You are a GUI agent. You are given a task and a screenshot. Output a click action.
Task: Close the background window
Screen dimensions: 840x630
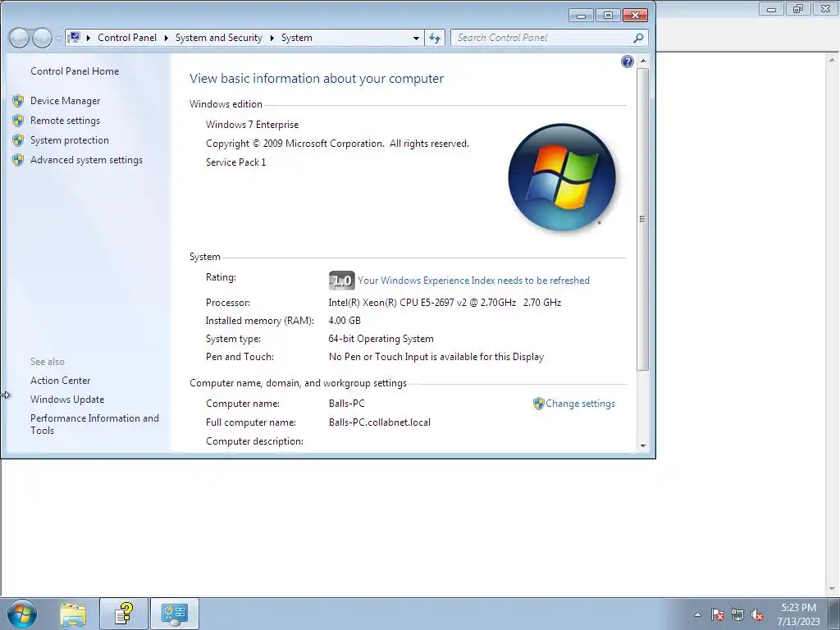tap(825, 9)
